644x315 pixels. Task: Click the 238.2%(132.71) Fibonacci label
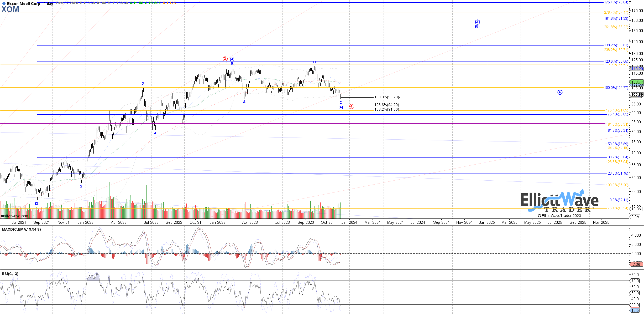coord(616,50)
